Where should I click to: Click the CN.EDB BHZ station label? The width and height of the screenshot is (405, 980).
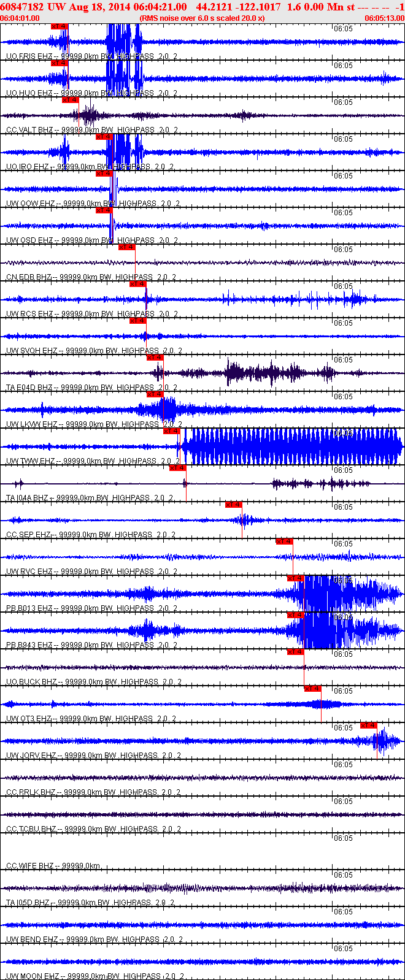[29, 277]
